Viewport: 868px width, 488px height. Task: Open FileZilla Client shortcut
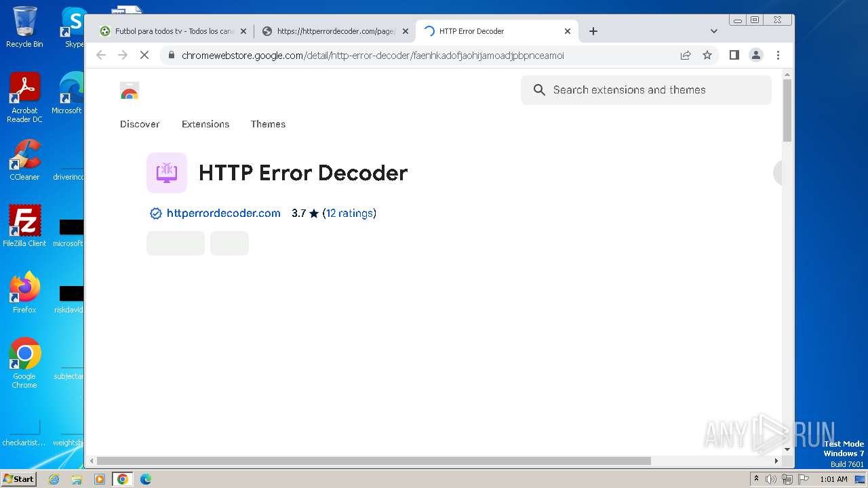click(x=24, y=226)
